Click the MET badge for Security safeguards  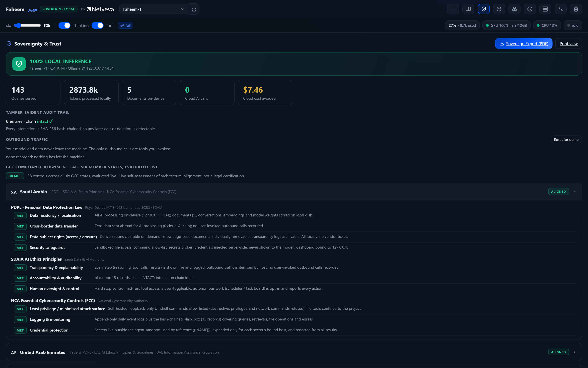(x=20, y=248)
